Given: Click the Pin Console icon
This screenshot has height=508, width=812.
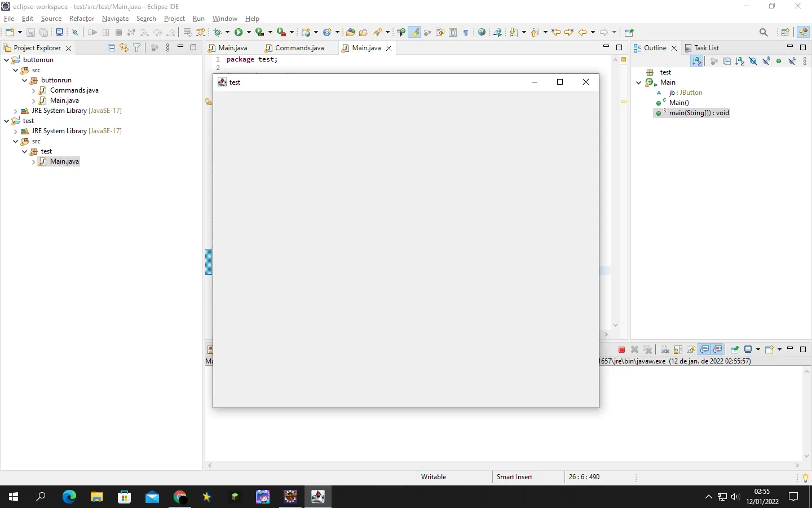Looking at the screenshot, I should point(734,349).
